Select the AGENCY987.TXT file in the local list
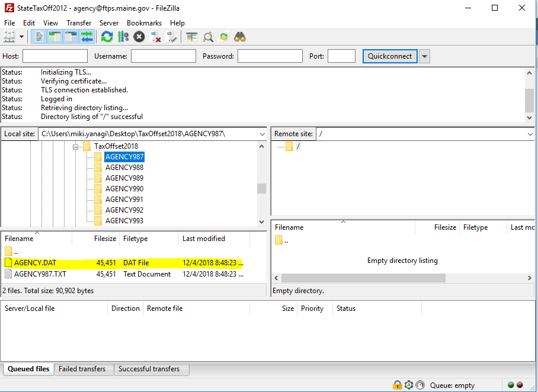This screenshot has height=392, width=538. click(x=123, y=274)
